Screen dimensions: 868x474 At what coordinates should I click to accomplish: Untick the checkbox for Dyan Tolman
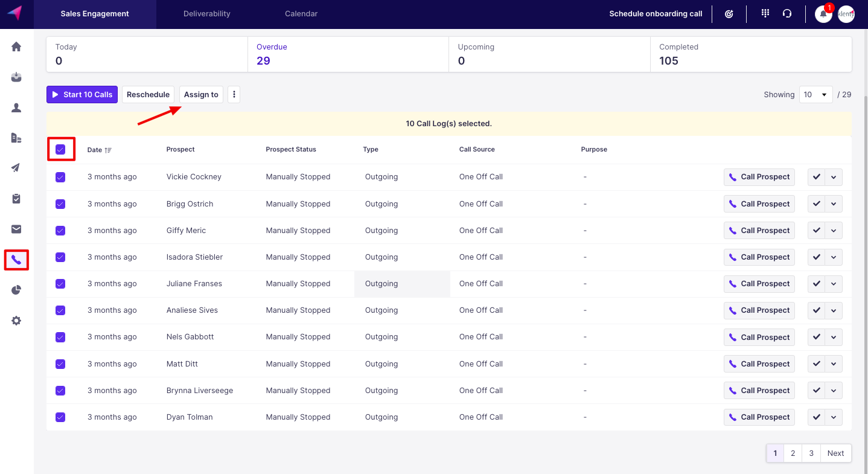[60, 417]
